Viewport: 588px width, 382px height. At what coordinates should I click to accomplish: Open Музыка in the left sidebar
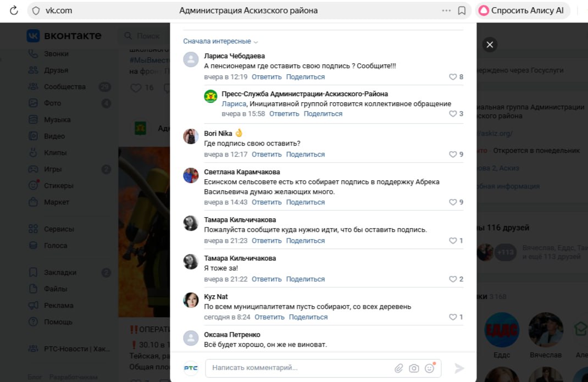(x=57, y=120)
